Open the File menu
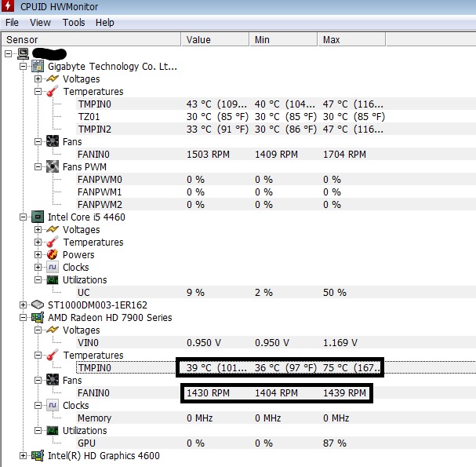 [x=12, y=23]
